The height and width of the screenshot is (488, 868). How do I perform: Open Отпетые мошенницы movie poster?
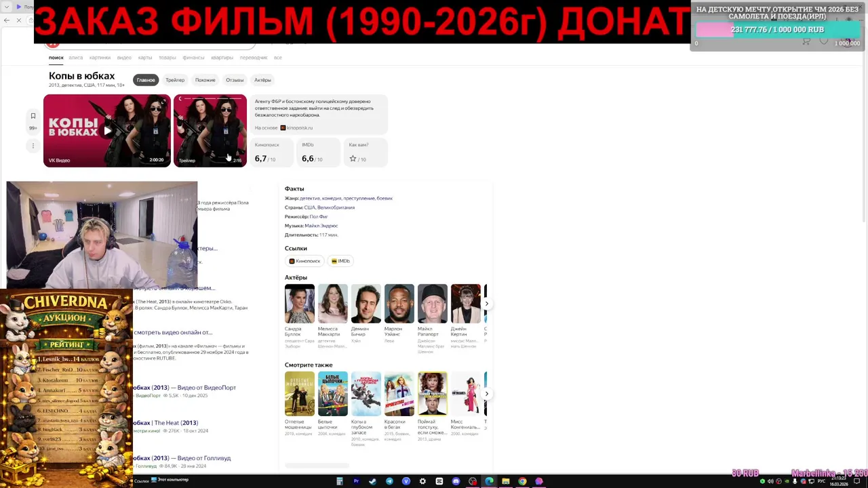coord(299,393)
